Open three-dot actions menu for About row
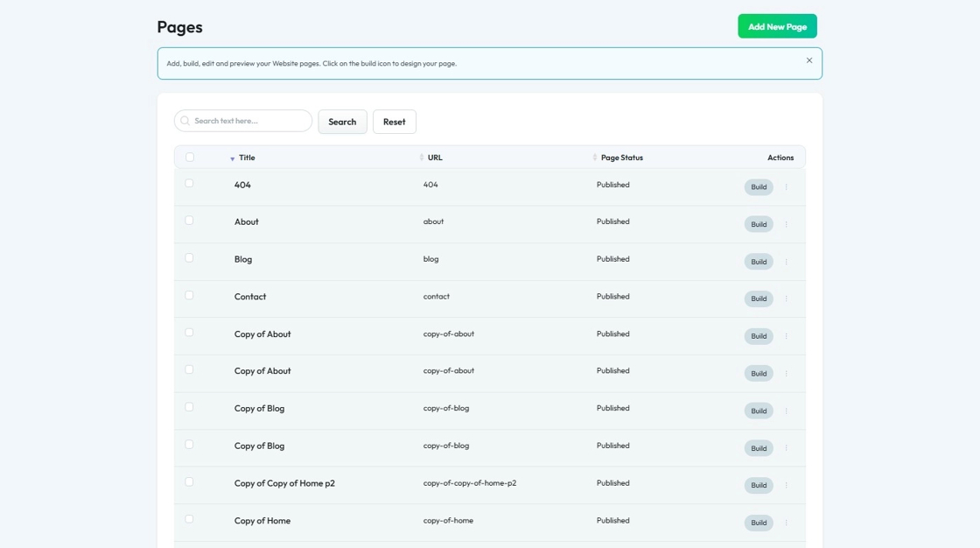This screenshot has width=980, height=548. [x=786, y=225]
